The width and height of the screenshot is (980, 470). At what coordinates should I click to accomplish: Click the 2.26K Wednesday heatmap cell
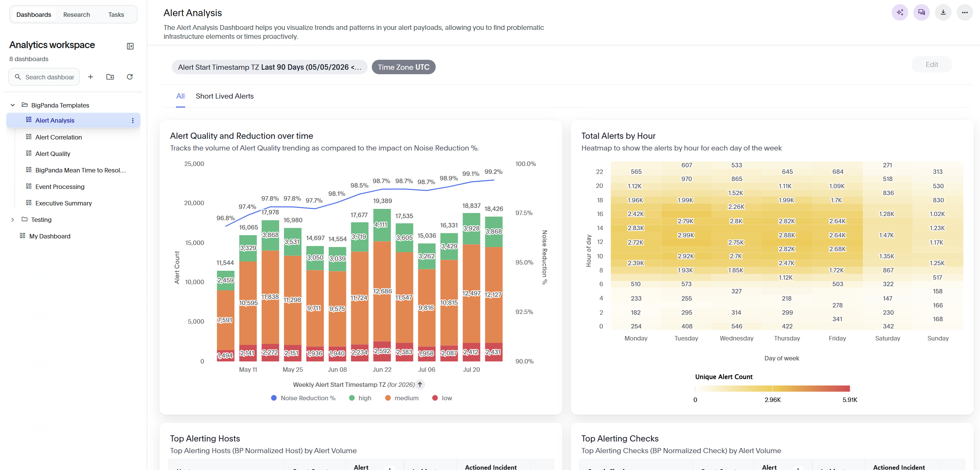tap(736, 206)
